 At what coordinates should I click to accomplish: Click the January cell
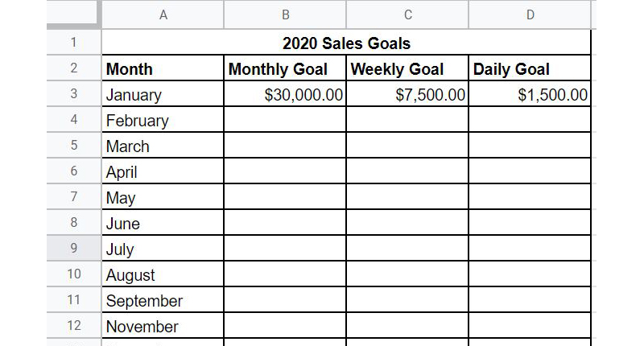[x=163, y=94]
